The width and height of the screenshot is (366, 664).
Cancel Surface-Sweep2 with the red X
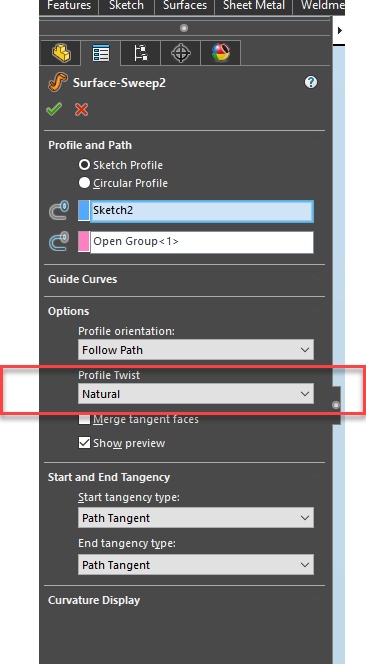(81, 110)
